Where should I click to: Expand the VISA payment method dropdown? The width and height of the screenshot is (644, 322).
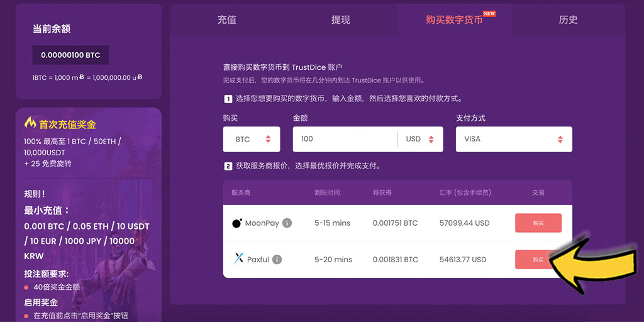[514, 139]
